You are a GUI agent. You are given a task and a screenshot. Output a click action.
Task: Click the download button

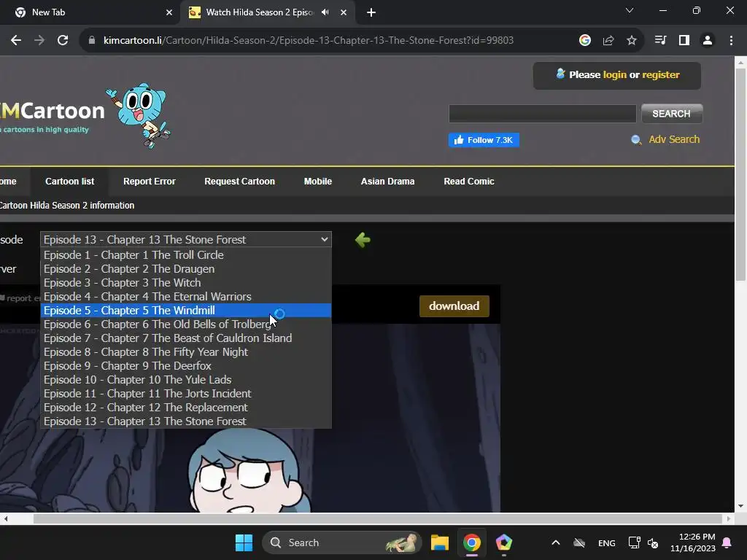point(454,306)
